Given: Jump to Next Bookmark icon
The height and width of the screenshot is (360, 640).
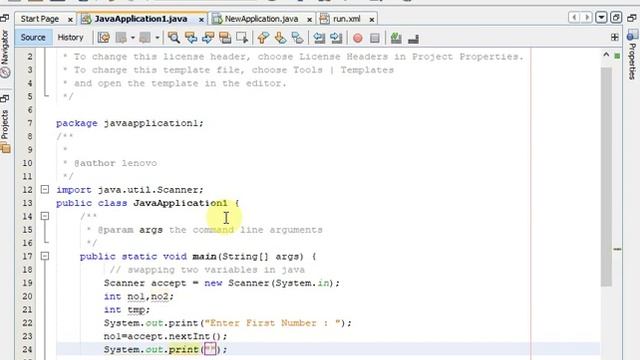Looking at the screenshot, I should coord(280,38).
